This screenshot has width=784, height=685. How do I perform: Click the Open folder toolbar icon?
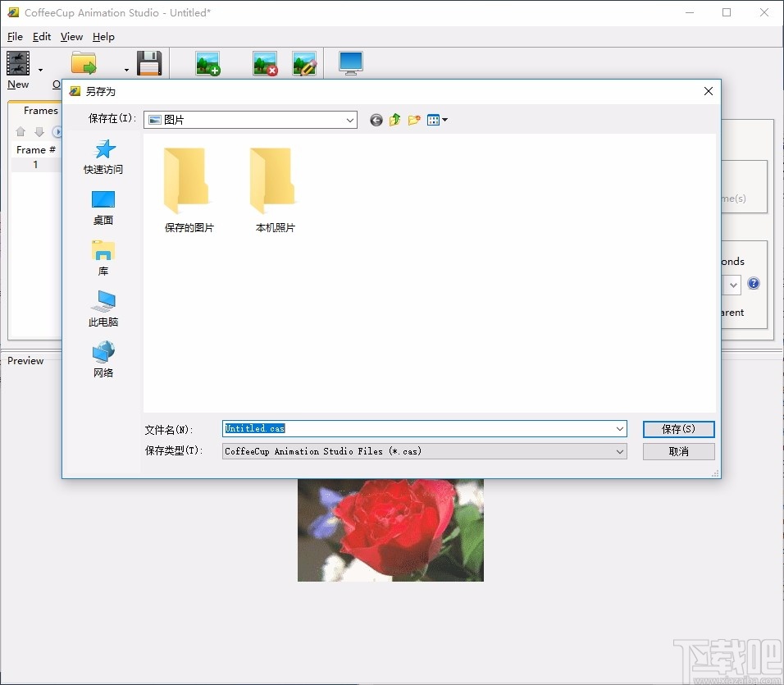(x=84, y=63)
